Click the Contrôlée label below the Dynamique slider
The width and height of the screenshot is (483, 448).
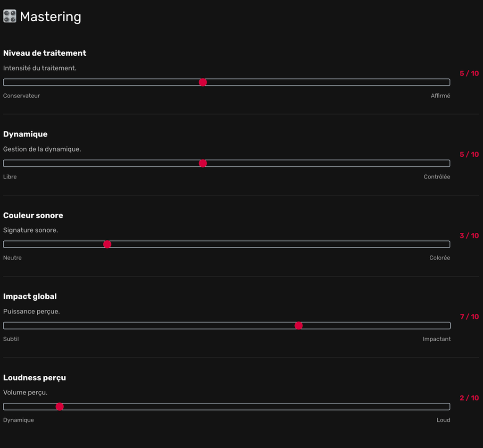click(x=438, y=177)
